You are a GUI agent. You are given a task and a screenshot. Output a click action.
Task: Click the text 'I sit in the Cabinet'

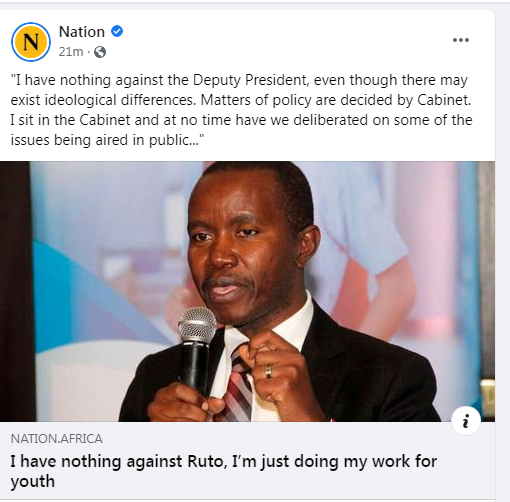pos(70,120)
